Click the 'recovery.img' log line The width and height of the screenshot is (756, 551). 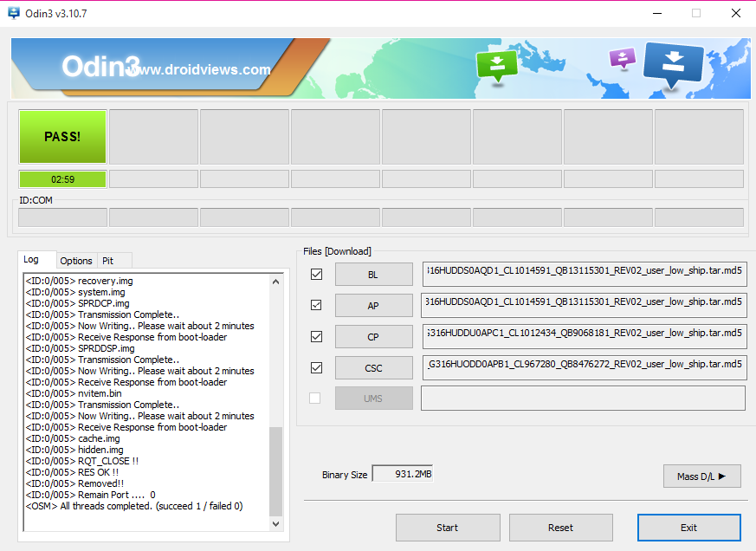point(79,281)
